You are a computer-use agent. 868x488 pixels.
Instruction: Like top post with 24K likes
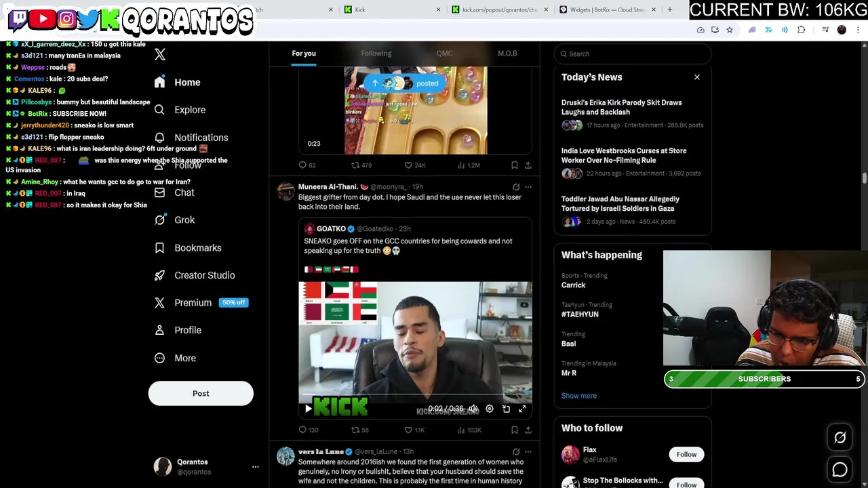(x=415, y=165)
